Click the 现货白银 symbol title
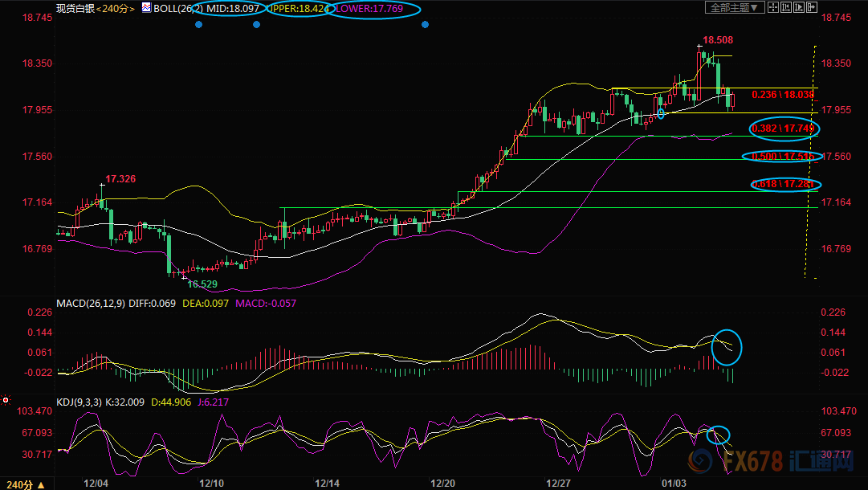 75,8
